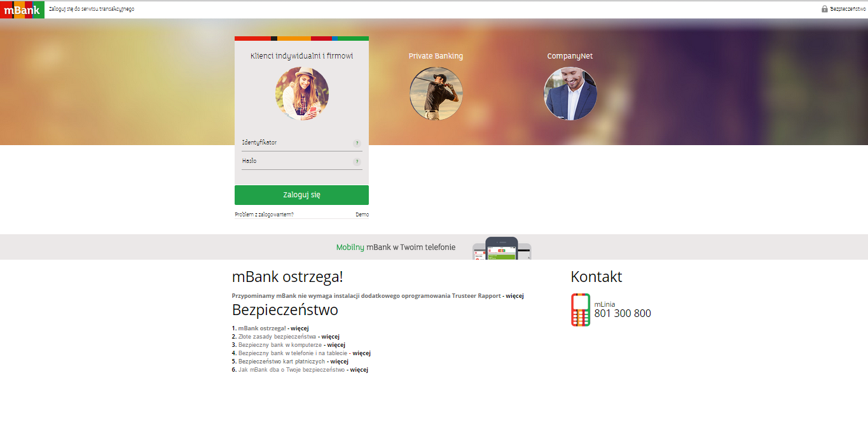Screen dimensions: 868x422
Task: Open the Problem z zalogowaniem? link
Action: (x=264, y=215)
